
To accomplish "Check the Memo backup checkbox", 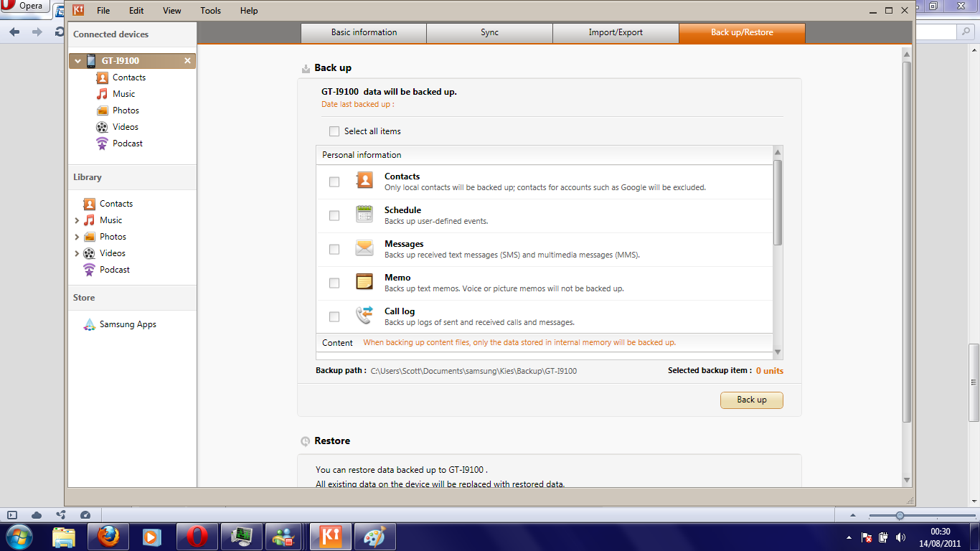I will point(334,283).
